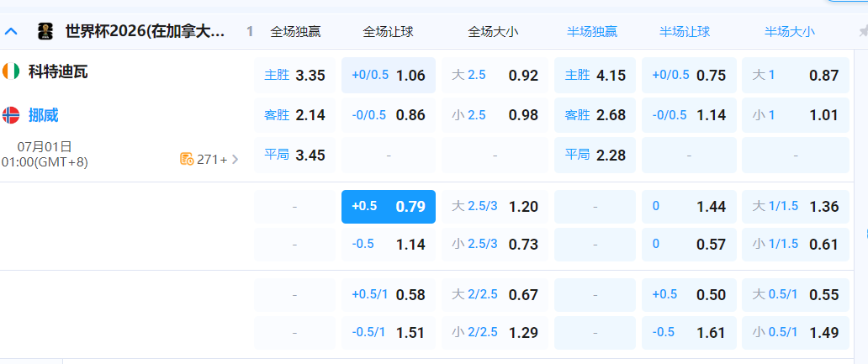Select half-time handicap -0/0.5 at 1.14
868x364 pixels.
tap(689, 115)
